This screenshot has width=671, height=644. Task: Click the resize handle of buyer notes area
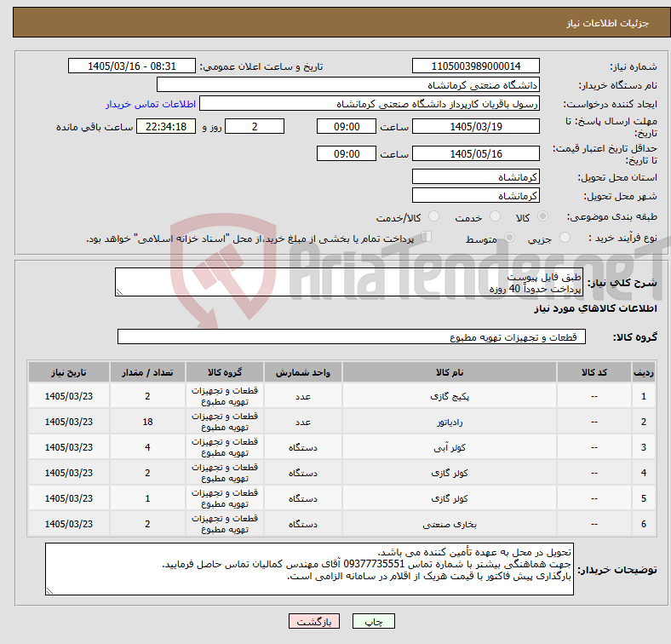click(49, 591)
